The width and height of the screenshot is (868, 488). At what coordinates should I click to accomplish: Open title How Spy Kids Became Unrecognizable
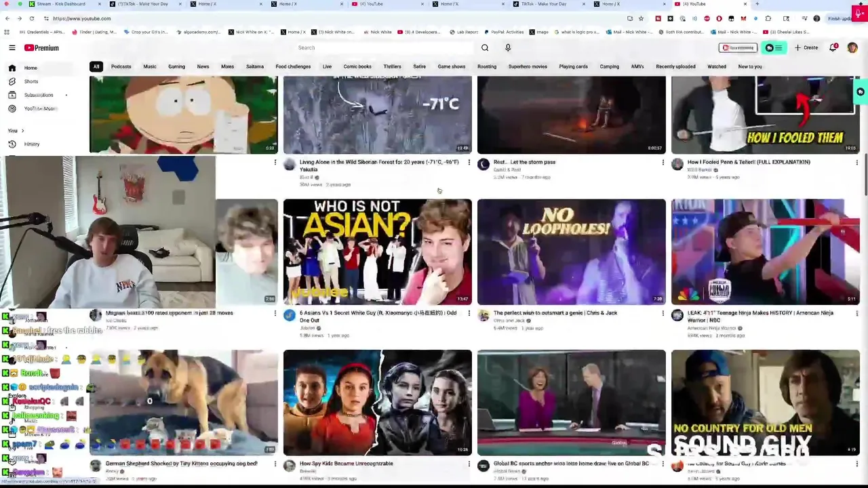click(x=346, y=464)
